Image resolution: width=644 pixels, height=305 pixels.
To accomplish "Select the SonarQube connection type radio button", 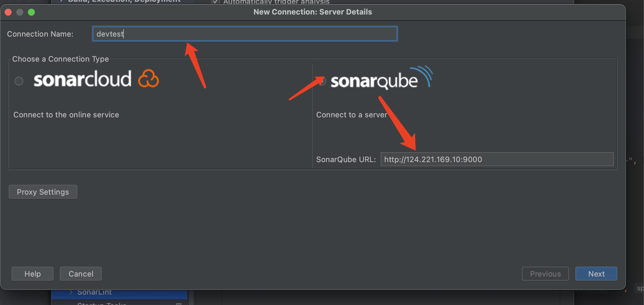I will 322,82.
